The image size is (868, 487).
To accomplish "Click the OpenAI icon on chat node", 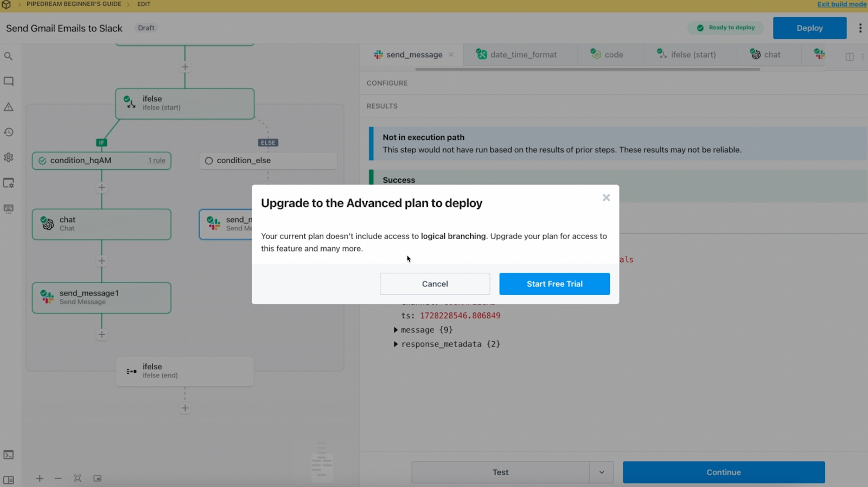I will click(x=47, y=223).
